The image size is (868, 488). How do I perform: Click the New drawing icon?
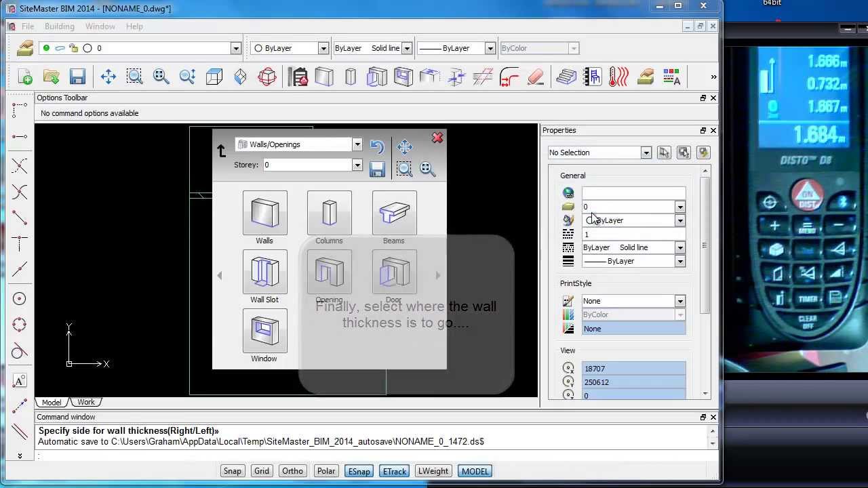24,77
